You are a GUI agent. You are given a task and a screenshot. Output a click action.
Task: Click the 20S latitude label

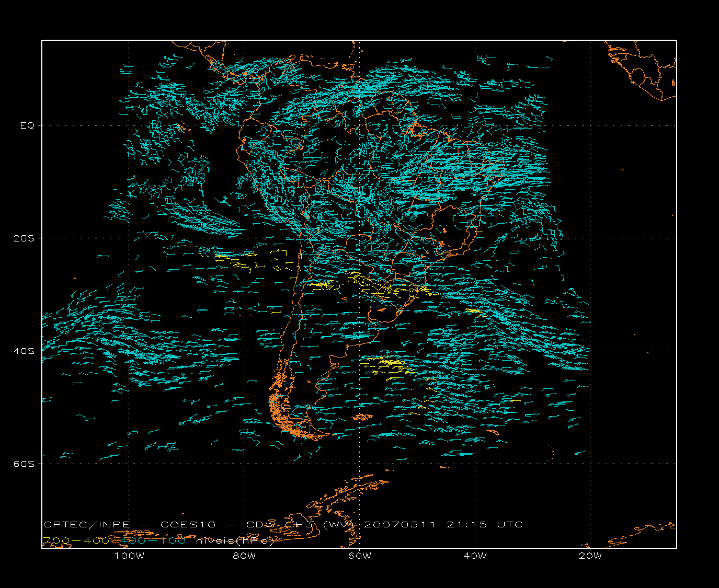pos(24,238)
